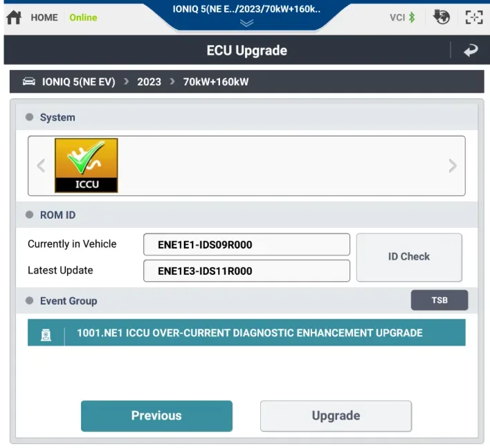The height and width of the screenshot is (448, 490).
Task: Click the VCI connection label
Action: pos(397,17)
